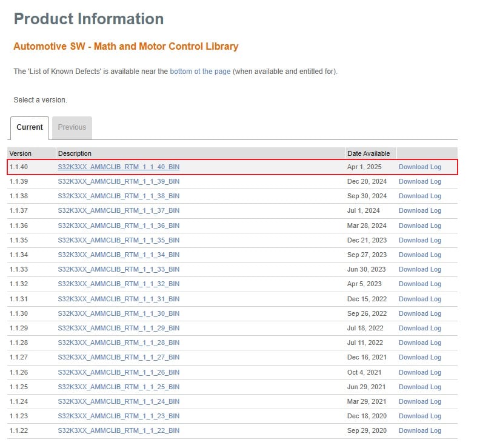This screenshot has width=477, height=448.
Task: Open S32K3XX_AMMCLIB_RTM_1_1_23_BIN release
Action: 119,416
